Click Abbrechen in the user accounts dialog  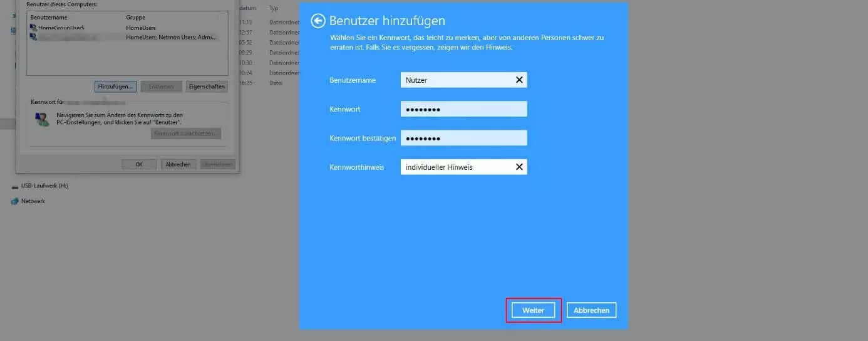[x=178, y=164]
